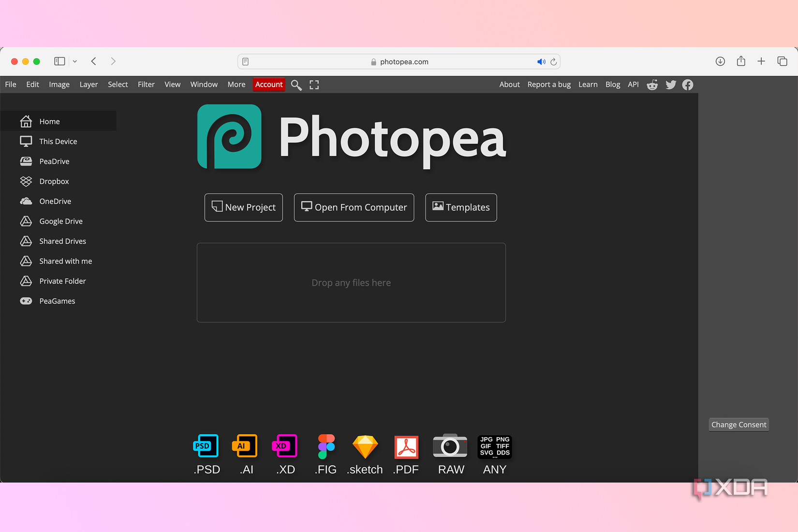This screenshot has height=532, width=798.
Task: Click the Drop any files here area
Action: pyautogui.click(x=351, y=283)
